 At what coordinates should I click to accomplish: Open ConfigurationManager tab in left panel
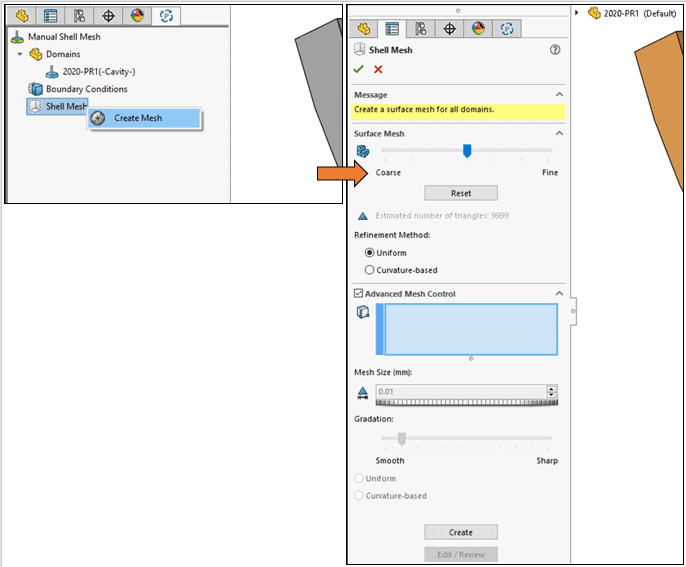tap(79, 16)
